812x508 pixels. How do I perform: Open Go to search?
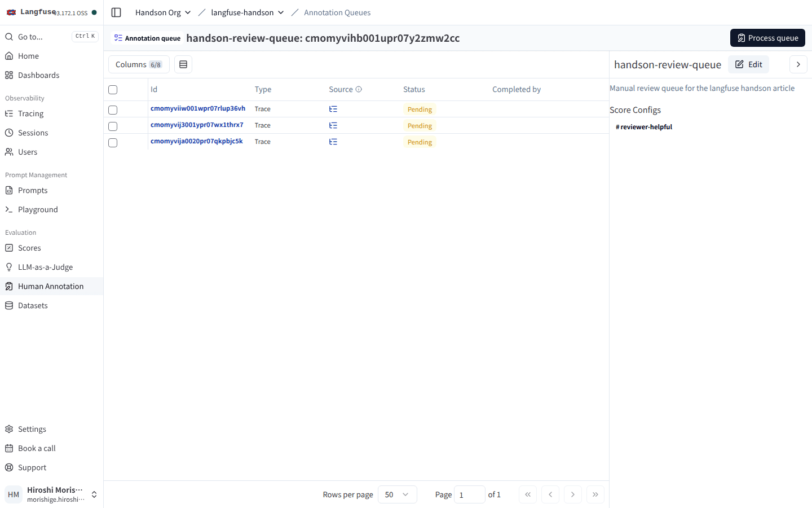pos(51,37)
